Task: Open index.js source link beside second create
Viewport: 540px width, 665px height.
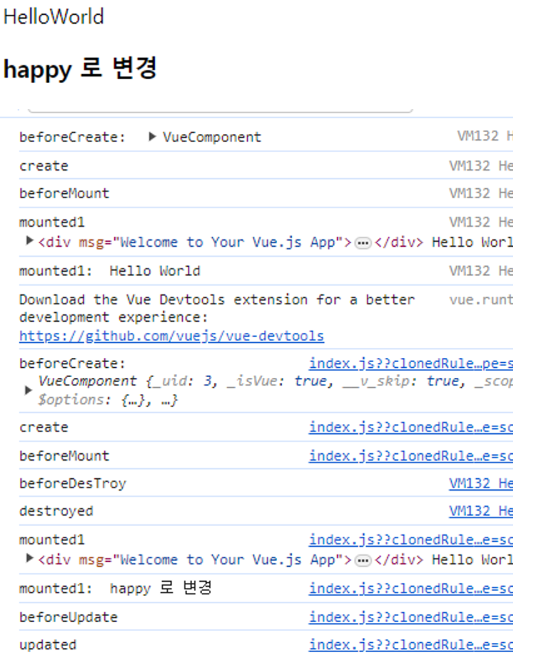Action: tap(411, 427)
